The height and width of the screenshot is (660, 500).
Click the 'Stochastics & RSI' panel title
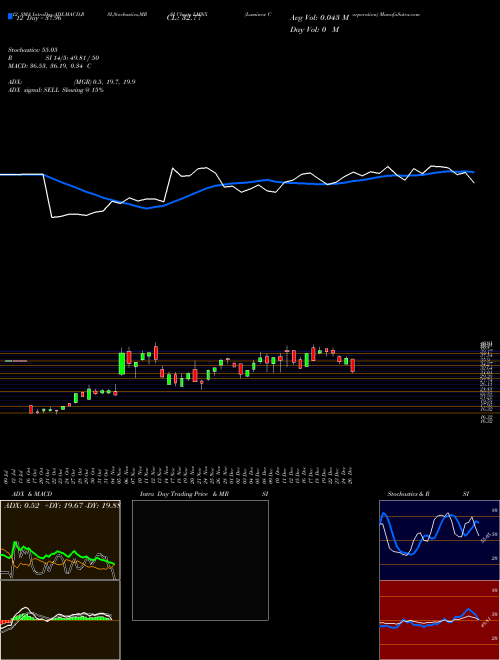pyautogui.click(x=428, y=494)
